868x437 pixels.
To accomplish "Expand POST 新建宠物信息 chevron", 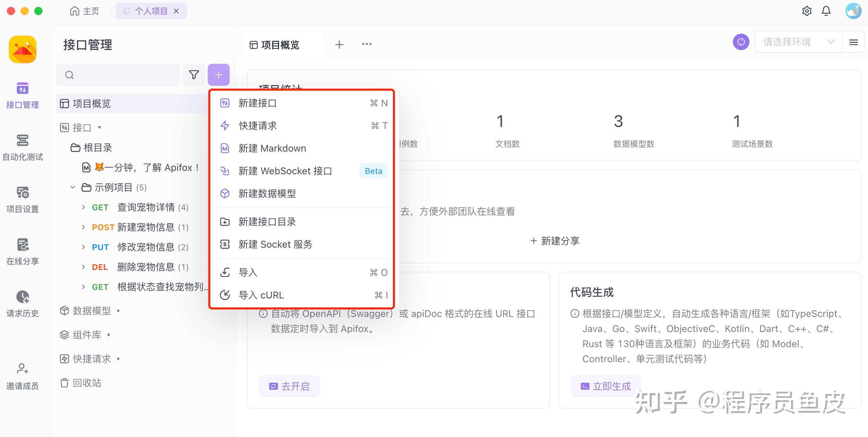I will pyautogui.click(x=83, y=227).
